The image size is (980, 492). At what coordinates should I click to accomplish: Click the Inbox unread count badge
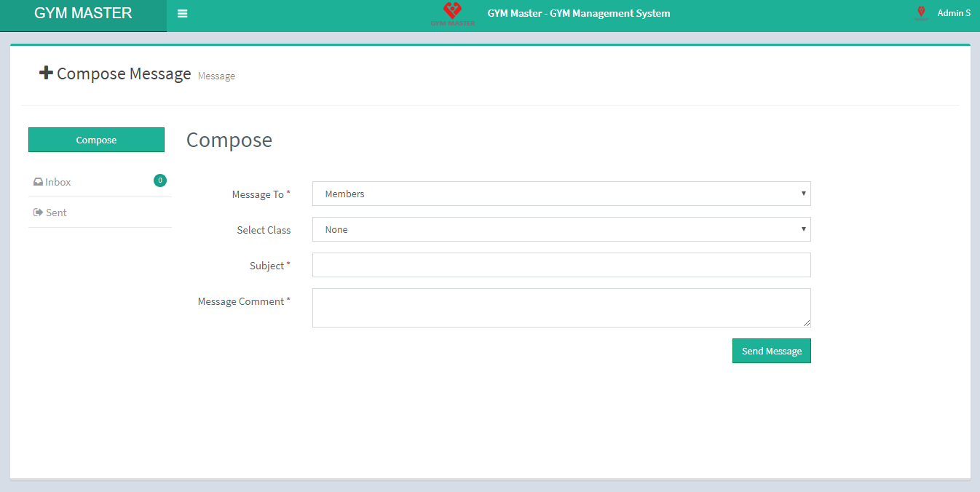(x=160, y=180)
